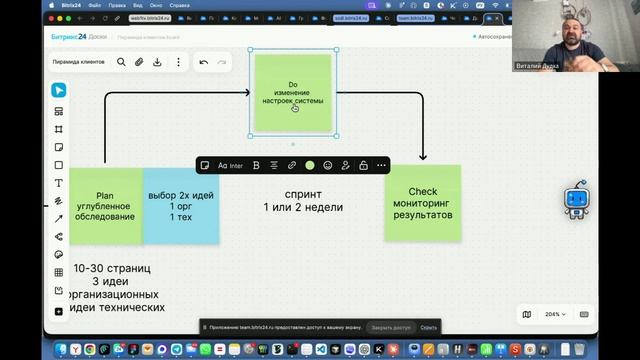Viewport: 640px width, 360px height.
Task: Open Finder from the dock
Action: (61, 349)
